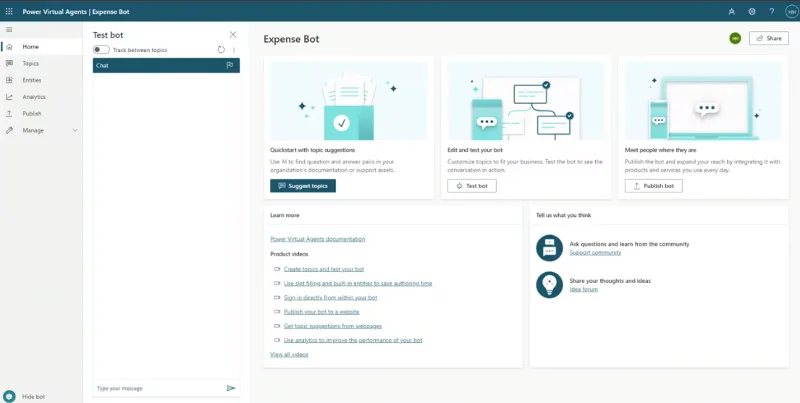
Task: Click the Hide bot label
Action: (x=34, y=396)
